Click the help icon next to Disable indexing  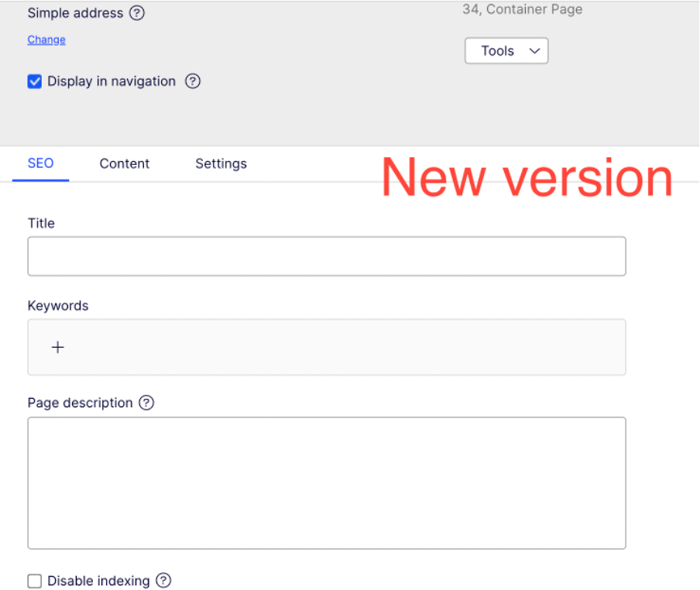163,581
